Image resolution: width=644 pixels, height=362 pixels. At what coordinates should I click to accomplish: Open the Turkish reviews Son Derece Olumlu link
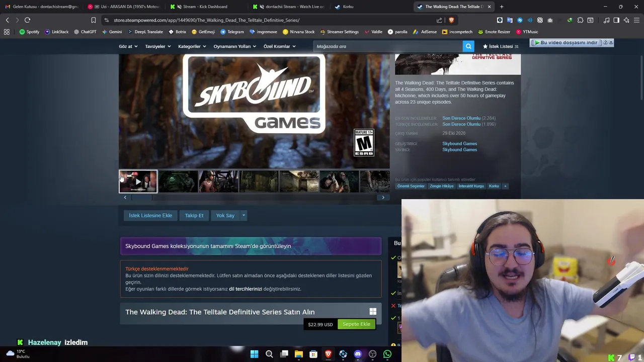coord(461,124)
